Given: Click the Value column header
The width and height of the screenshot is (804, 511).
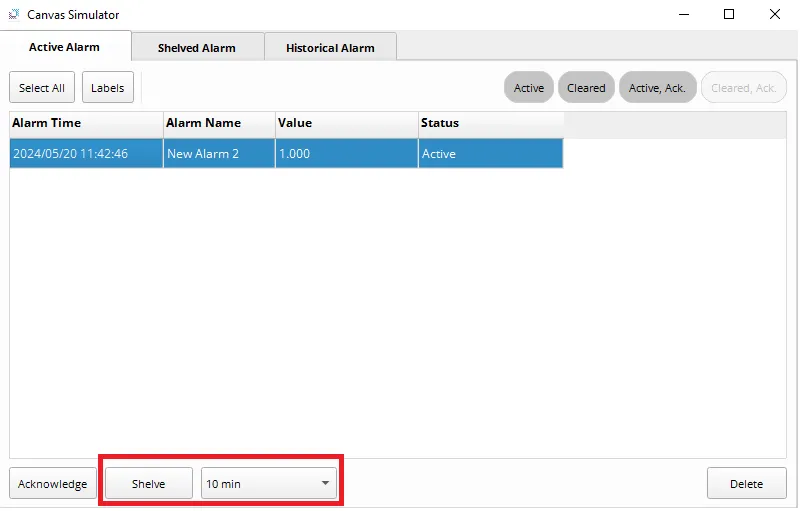Looking at the screenshot, I should pyautogui.click(x=346, y=123).
